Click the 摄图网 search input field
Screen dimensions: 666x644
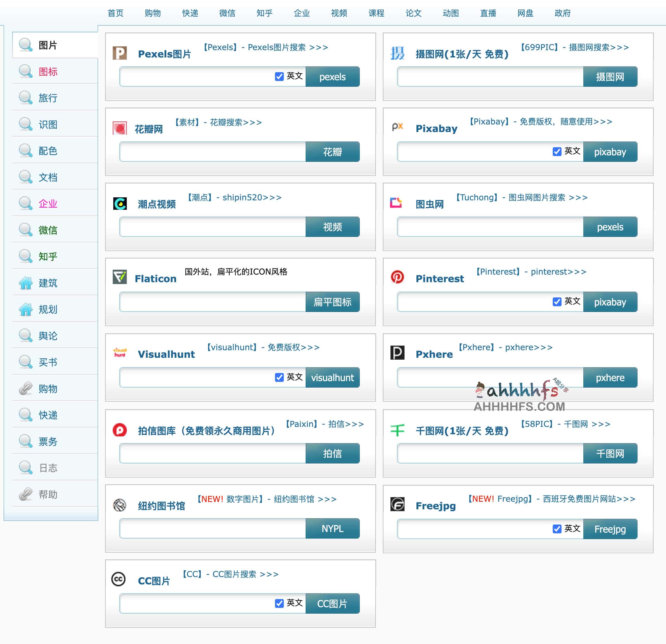coord(490,77)
